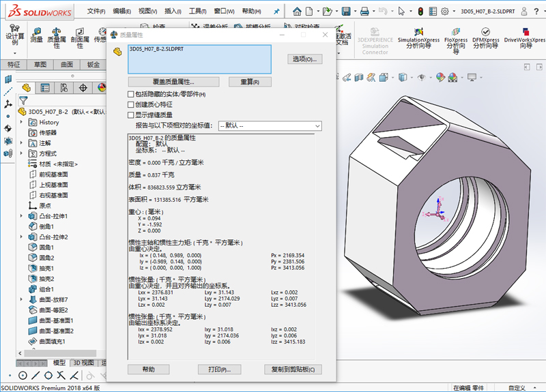546x392 pixels.
Task: Open the DimXpertManager crosshair tab
Action: pos(83,87)
